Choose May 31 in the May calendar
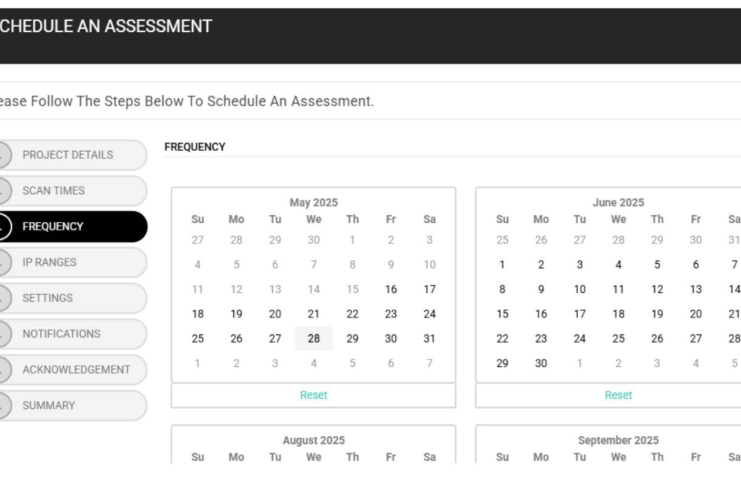Viewport: 741px width, 486px height. [429, 339]
